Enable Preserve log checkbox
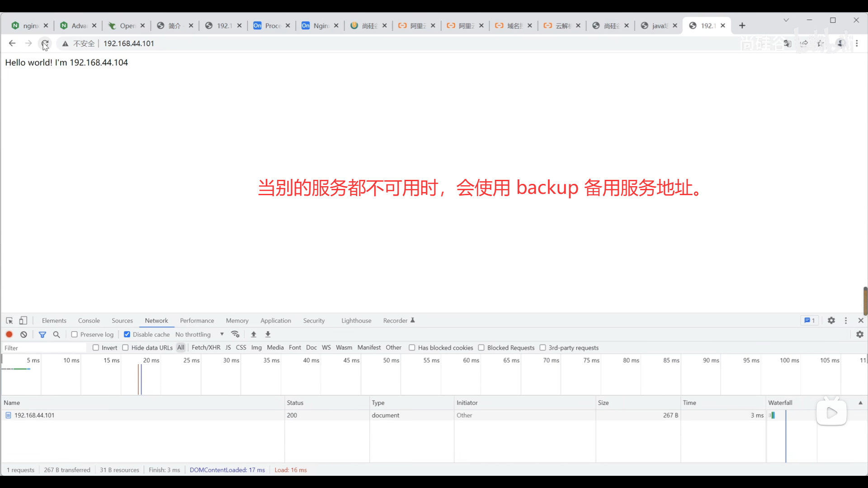Viewport: 868px width, 488px height. tap(75, 334)
